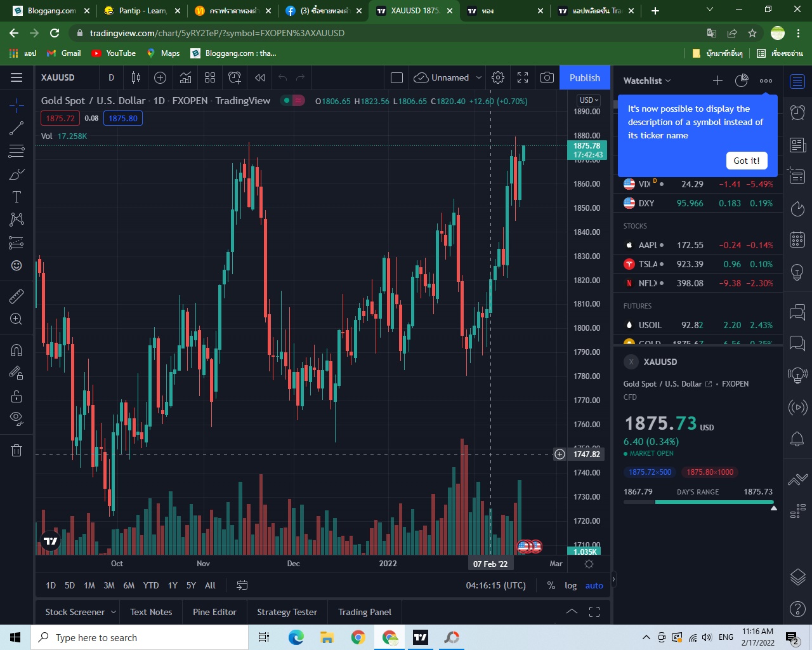Take a chart snapshot with camera icon
Image resolution: width=812 pixels, height=650 pixels.
click(x=547, y=77)
